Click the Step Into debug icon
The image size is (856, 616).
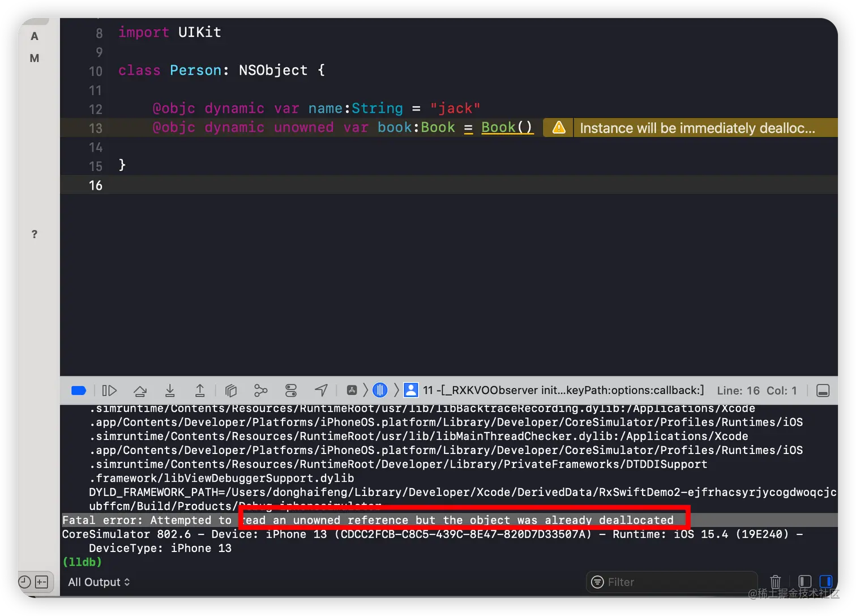coord(170,391)
